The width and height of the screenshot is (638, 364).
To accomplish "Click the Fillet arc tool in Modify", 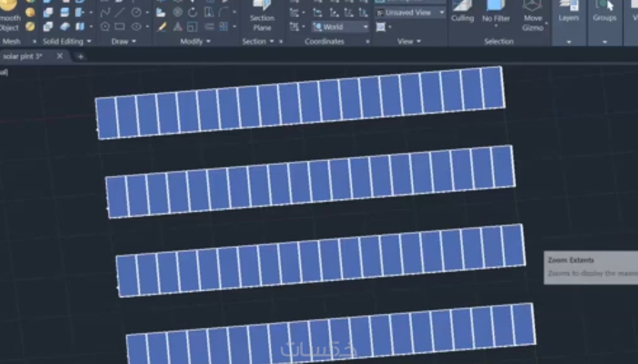I will pyautogui.click(x=224, y=12).
